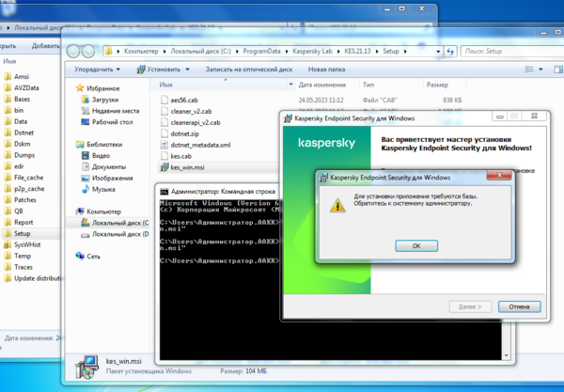Sort by the Размер column header

click(x=437, y=85)
